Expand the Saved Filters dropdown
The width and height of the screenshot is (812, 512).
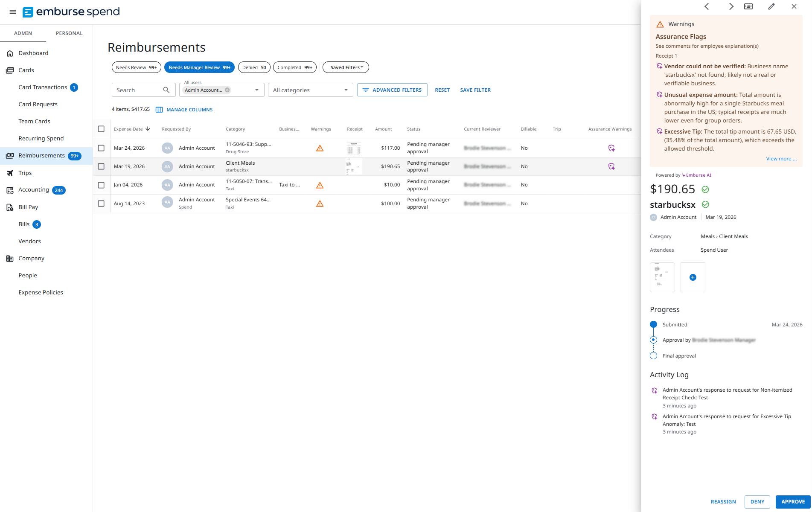(346, 67)
